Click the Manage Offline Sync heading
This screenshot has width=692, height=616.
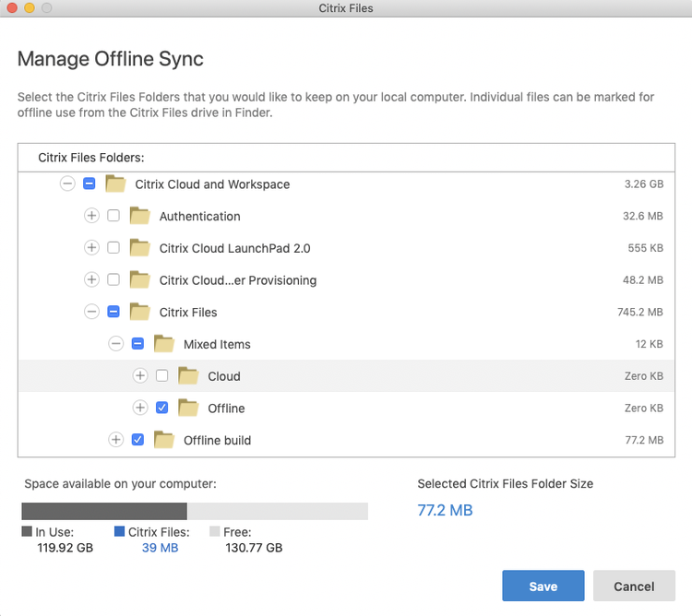pos(111,59)
